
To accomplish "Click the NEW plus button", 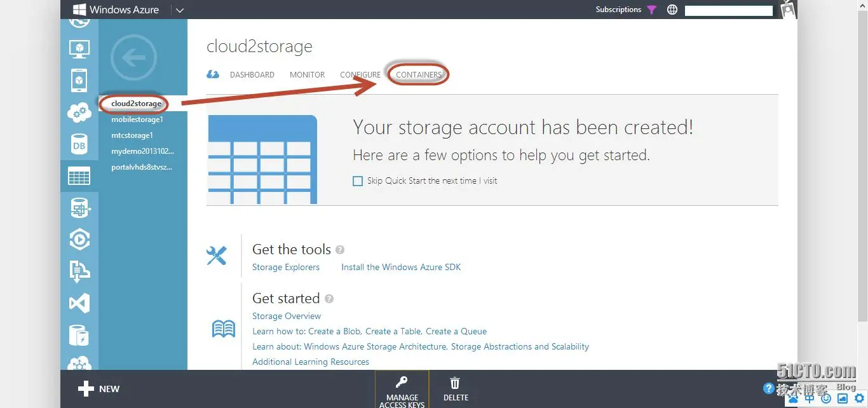I will tap(98, 389).
